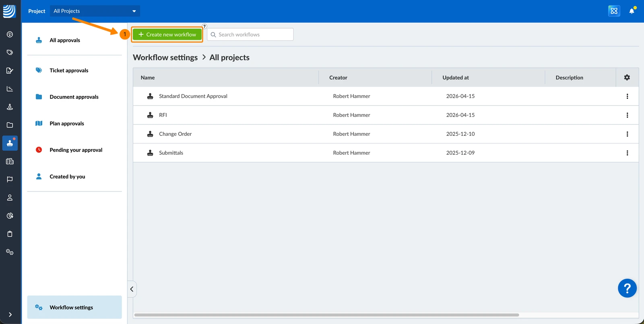This screenshot has width=644, height=324.
Task: Open the dashboard gauge icon in the left rail
Action: 10,34
